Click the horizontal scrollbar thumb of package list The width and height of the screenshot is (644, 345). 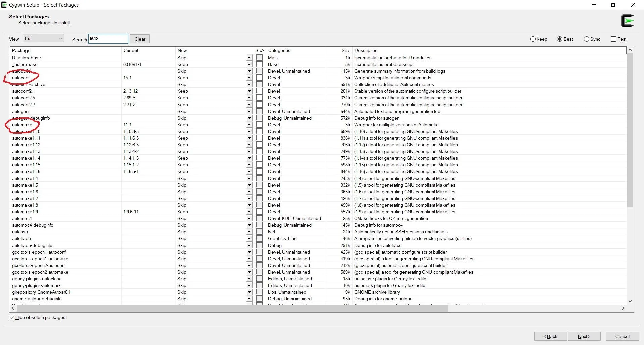pos(232,308)
